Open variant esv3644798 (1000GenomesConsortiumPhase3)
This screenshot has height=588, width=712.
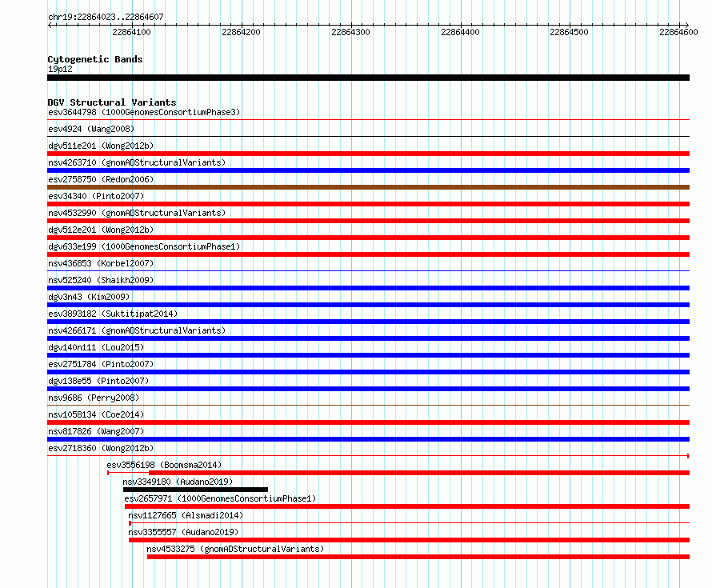[x=144, y=112]
